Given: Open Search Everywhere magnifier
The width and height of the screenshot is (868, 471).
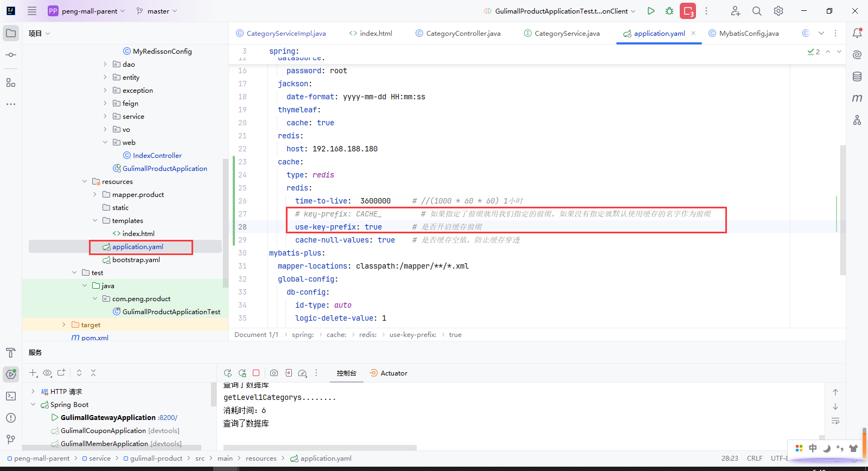Looking at the screenshot, I should [757, 11].
